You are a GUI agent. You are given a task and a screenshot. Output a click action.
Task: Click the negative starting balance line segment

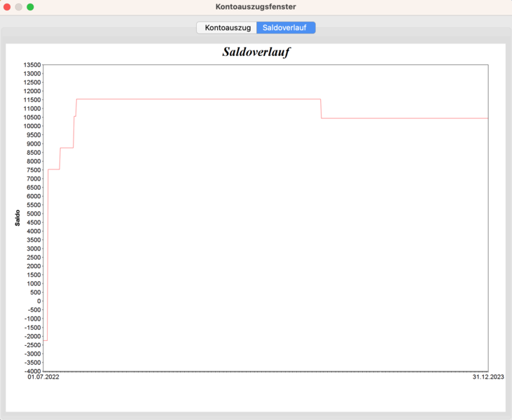point(45,340)
